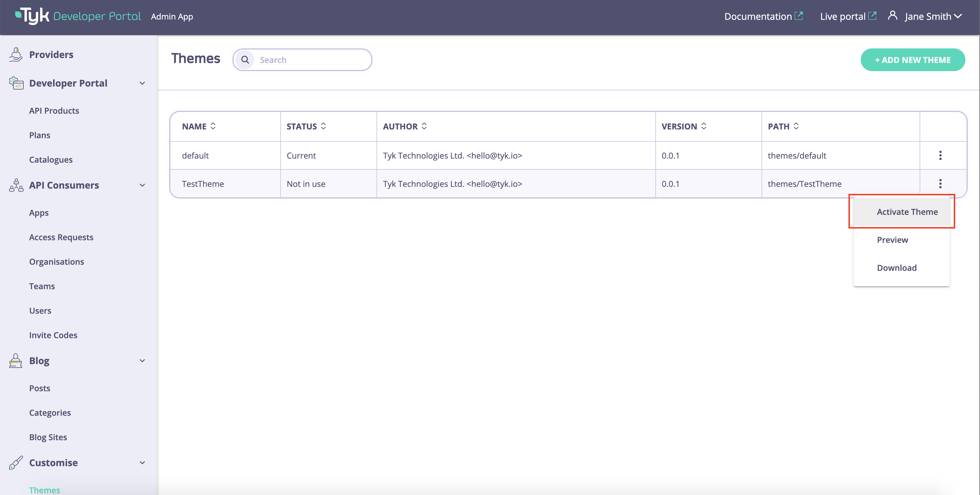Click the Customise paintbrush icon
This screenshot has height=495, width=980.
pyautogui.click(x=15, y=463)
